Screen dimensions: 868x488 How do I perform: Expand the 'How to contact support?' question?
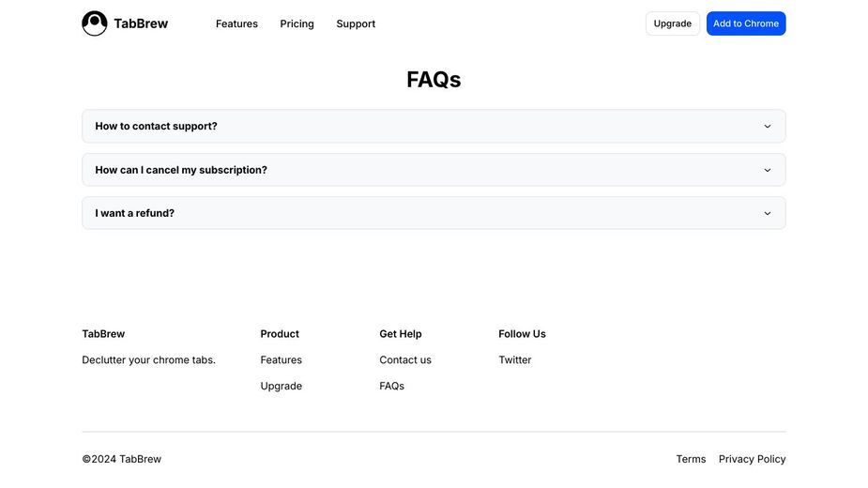tap(434, 127)
